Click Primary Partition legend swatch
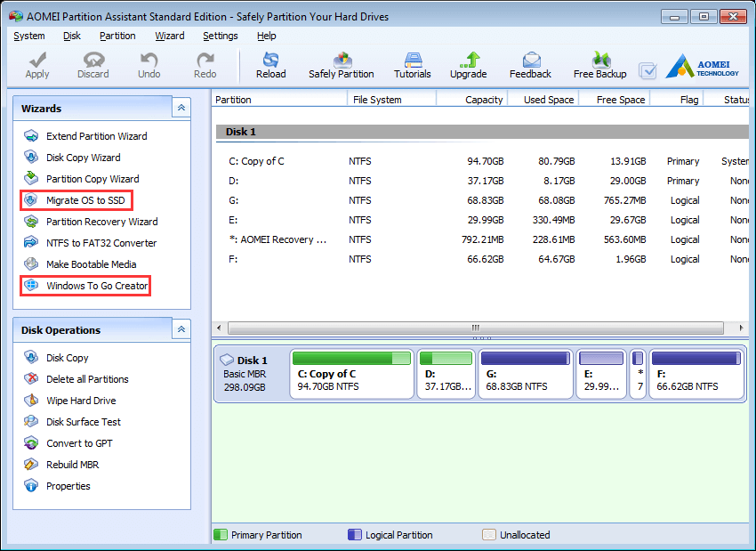Screen dimensions: 756x551 [x=221, y=535]
